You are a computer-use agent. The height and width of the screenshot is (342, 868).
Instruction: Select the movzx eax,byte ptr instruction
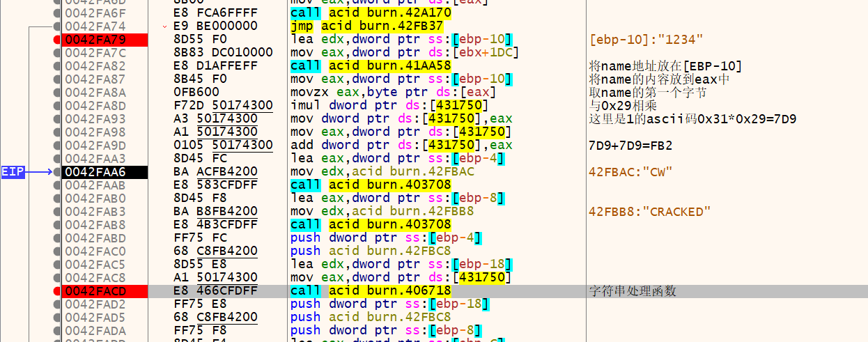393,93
